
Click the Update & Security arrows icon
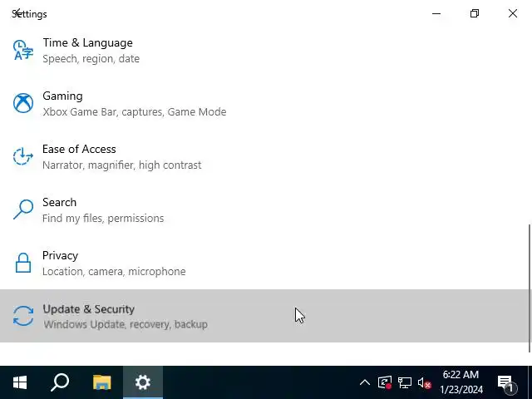pos(23,316)
